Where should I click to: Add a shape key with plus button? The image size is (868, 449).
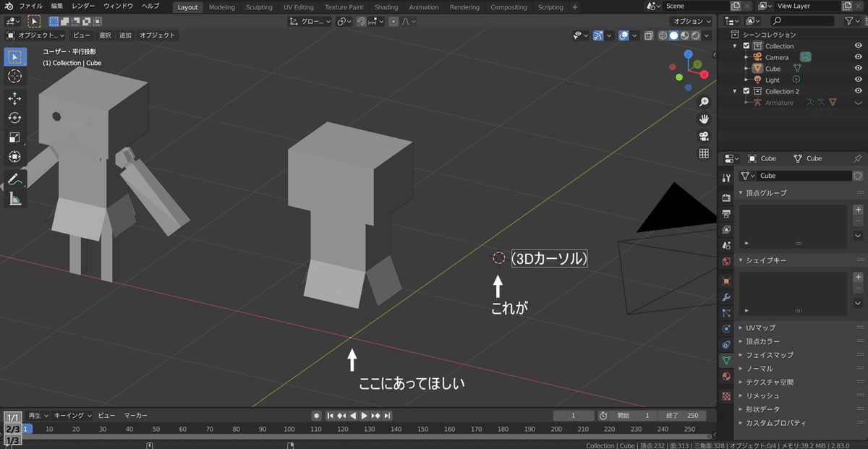pyautogui.click(x=858, y=277)
